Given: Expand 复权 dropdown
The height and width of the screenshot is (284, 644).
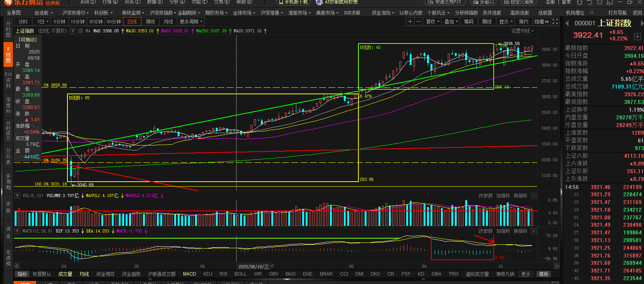Looking at the screenshot, I should point(432,22).
